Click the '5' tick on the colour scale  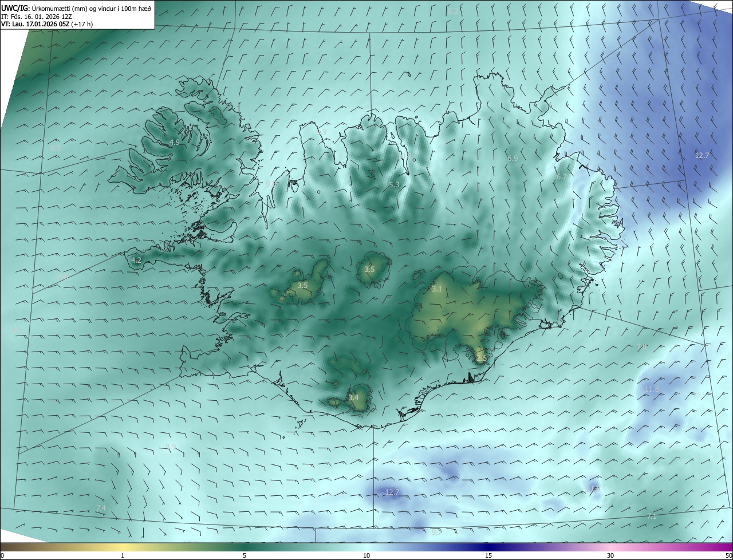[245, 556]
